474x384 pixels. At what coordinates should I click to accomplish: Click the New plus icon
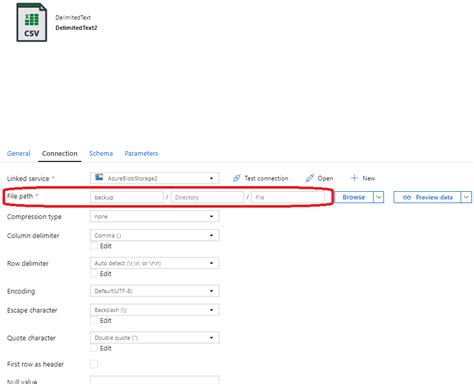354,178
